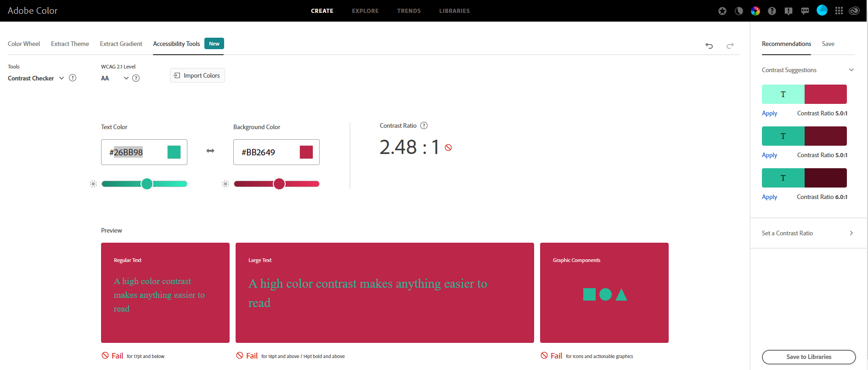Click help icon beside Contrast Checker

pyautogui.click(x=73, y=78)
